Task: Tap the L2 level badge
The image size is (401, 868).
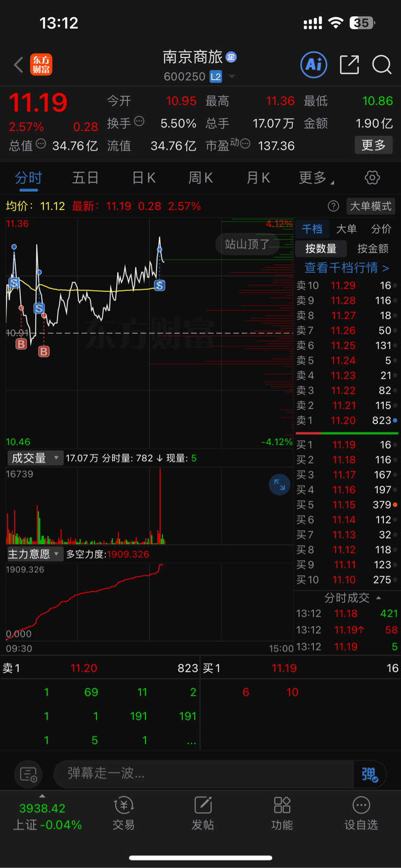Action: pyautogui.click(x=216, y=77)
